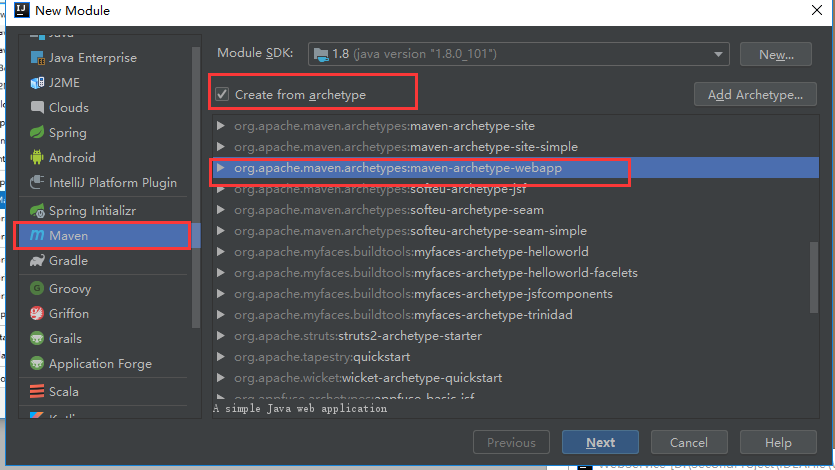Click the Griffon icon
This screenshot has width=835, height=470.
[37, 314]
